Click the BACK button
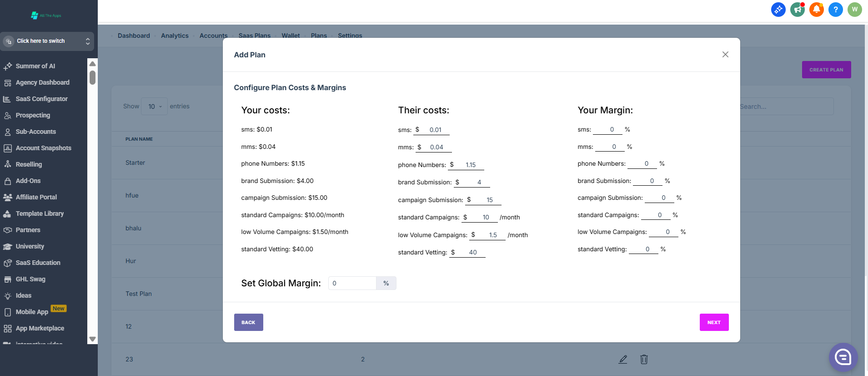Image resolution: width=868 pixels, height=376 pixels. pyautogui.click(x=248, y=322)
